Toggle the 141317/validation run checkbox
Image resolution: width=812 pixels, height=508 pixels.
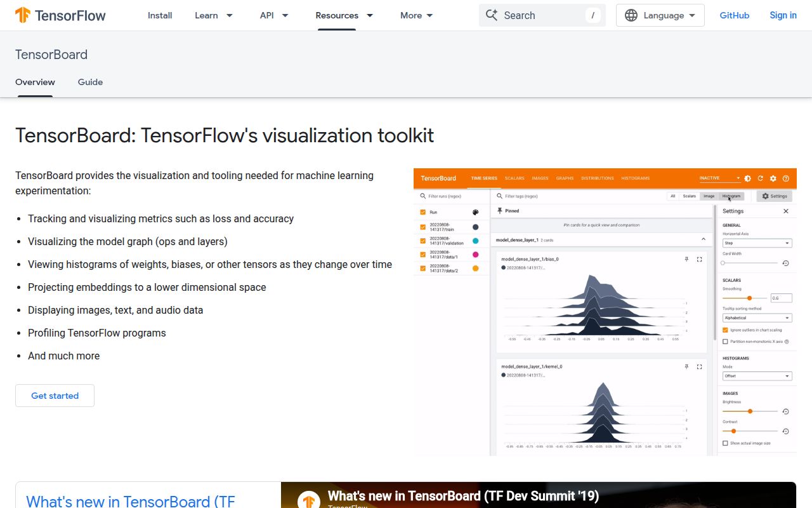(423, 241)
